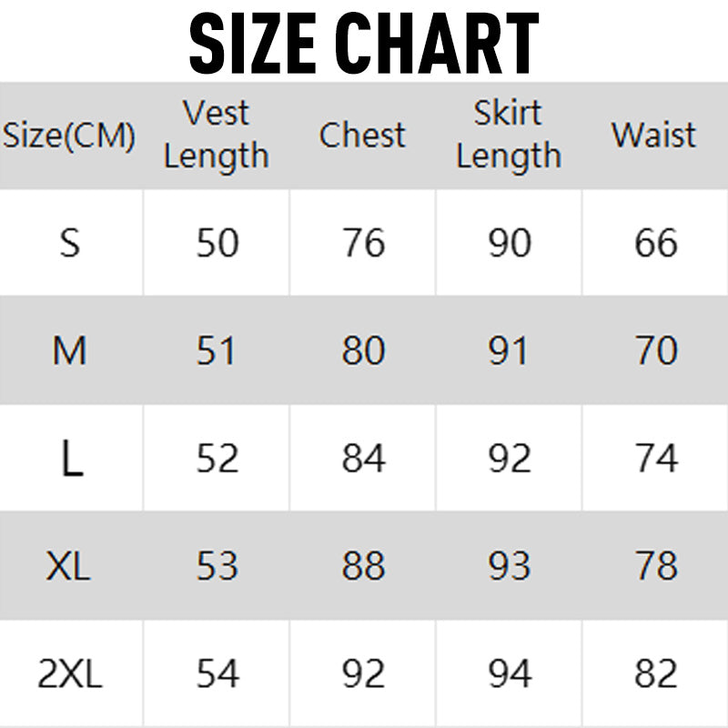Click the Size(CM) column header
Viewport: 728px width, 728px height.
point(69,136)
